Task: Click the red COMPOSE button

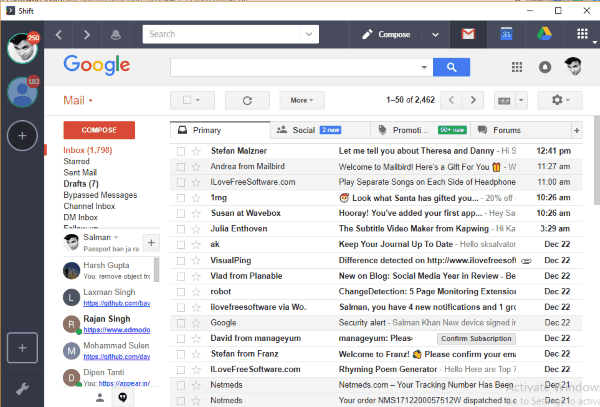Action: [99, 130]
